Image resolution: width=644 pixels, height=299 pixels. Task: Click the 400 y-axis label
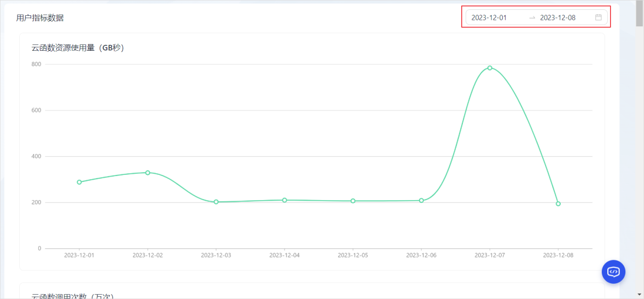37,156
